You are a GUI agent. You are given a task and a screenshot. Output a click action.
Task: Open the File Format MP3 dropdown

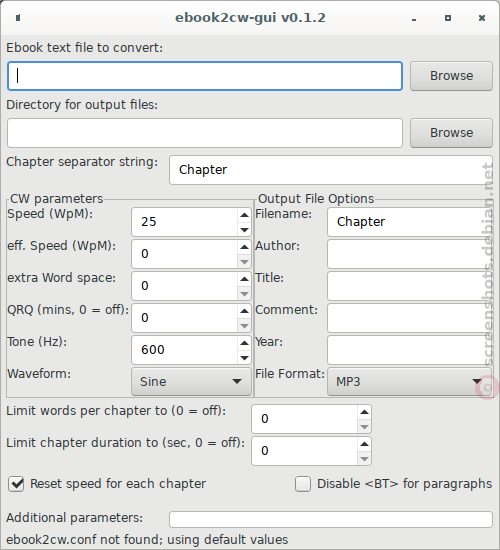click(x=409, y=382)
